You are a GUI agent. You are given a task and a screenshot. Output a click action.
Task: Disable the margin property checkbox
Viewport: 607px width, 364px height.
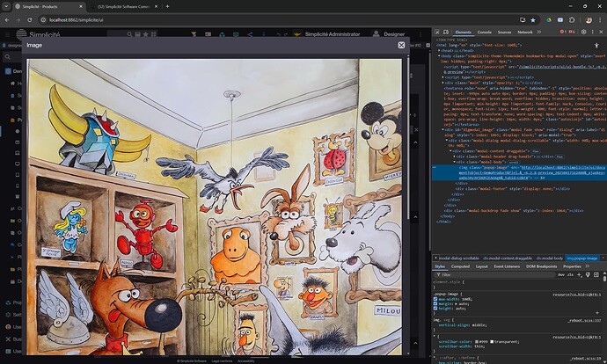(x=435, y=303)
